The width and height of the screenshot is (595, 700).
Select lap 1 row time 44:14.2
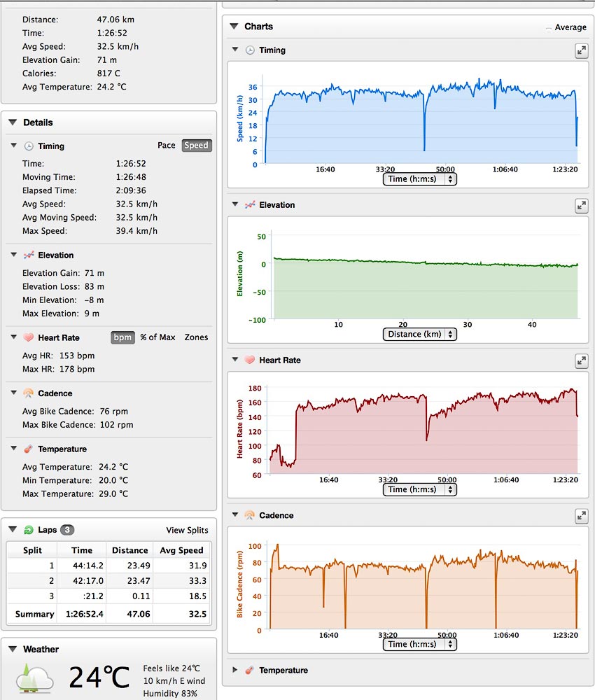tap(88, 565)
